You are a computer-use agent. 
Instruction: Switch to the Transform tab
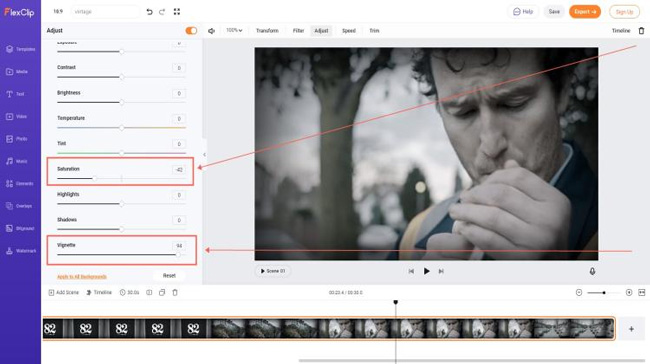tap(267, 31)
